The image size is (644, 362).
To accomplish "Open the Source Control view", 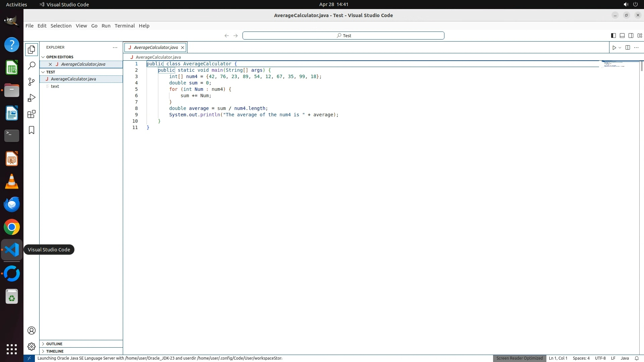I will pyautogui.click(x=32, y=82).
